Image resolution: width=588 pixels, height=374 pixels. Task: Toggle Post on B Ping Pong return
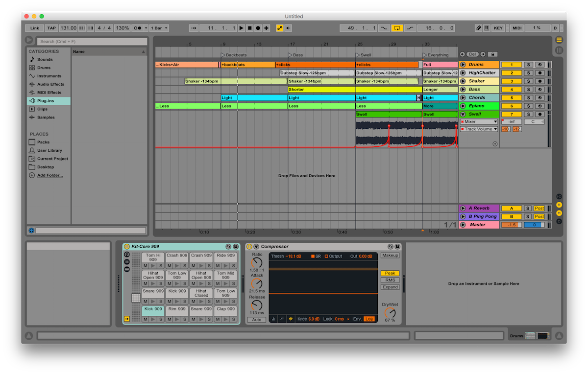(x=539, y=216)
